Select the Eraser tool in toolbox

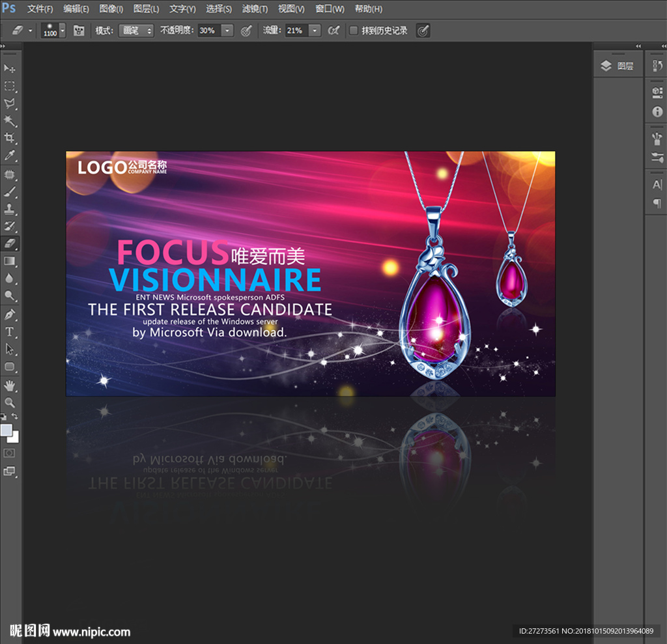(x=9, y=244)
